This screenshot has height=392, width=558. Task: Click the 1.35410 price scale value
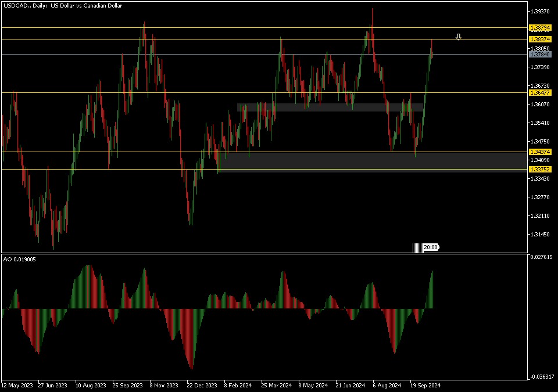540,123
